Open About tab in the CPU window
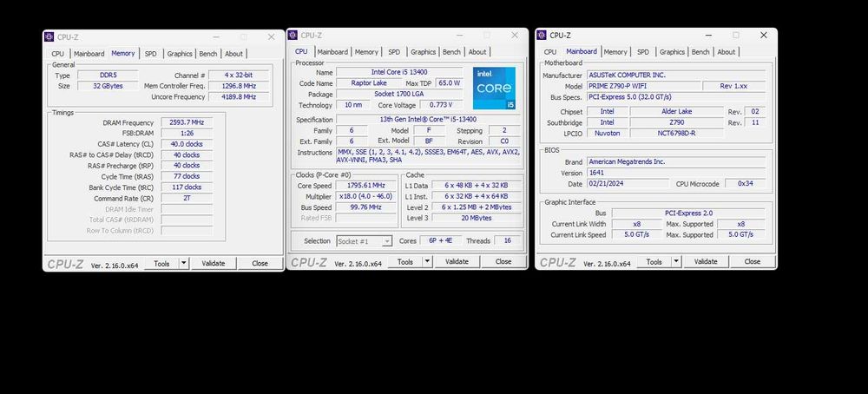868x394 pixels. coord(477,52)
